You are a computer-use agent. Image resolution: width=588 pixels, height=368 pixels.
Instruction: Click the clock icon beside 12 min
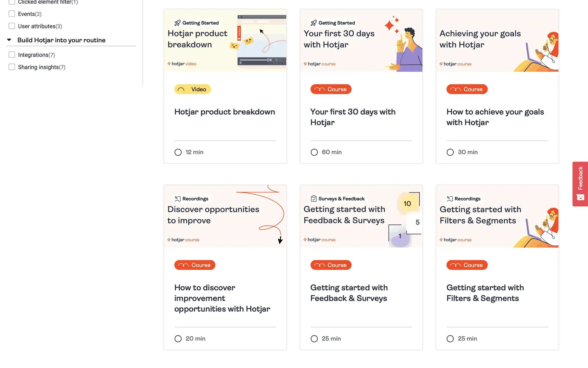click(x=178, y=152)
